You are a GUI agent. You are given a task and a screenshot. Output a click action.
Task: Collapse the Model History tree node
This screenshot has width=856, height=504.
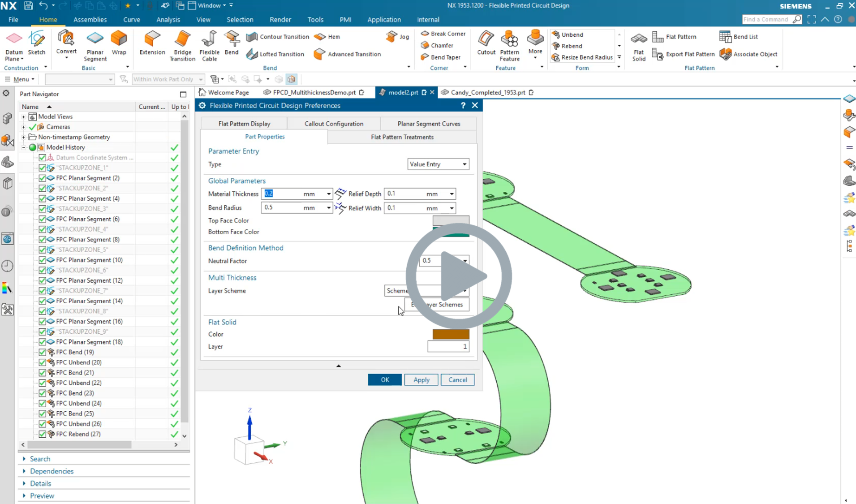(x=24, y=147)
